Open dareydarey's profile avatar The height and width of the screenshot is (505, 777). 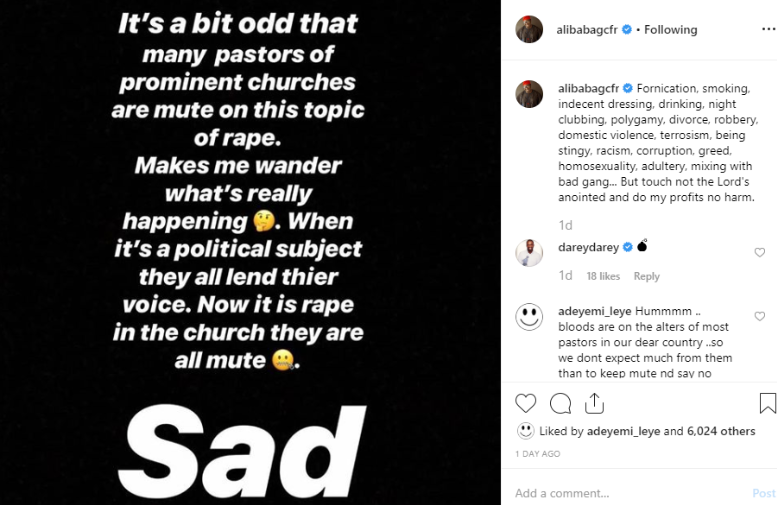[529, 253]
